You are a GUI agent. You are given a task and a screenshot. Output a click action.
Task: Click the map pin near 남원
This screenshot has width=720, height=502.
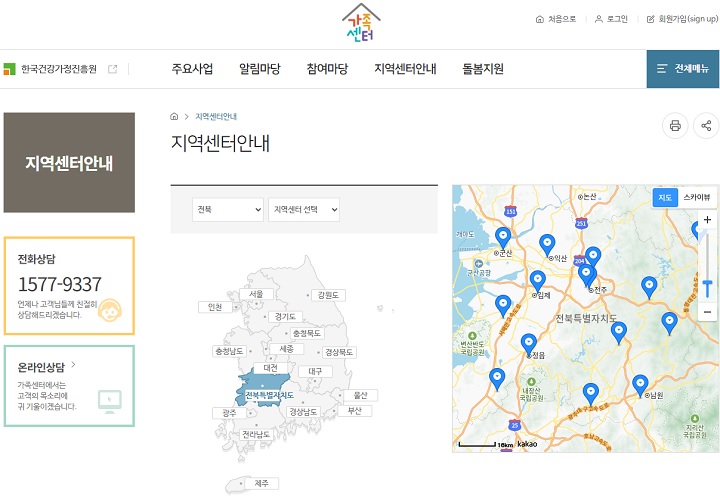tap(640, 385)
